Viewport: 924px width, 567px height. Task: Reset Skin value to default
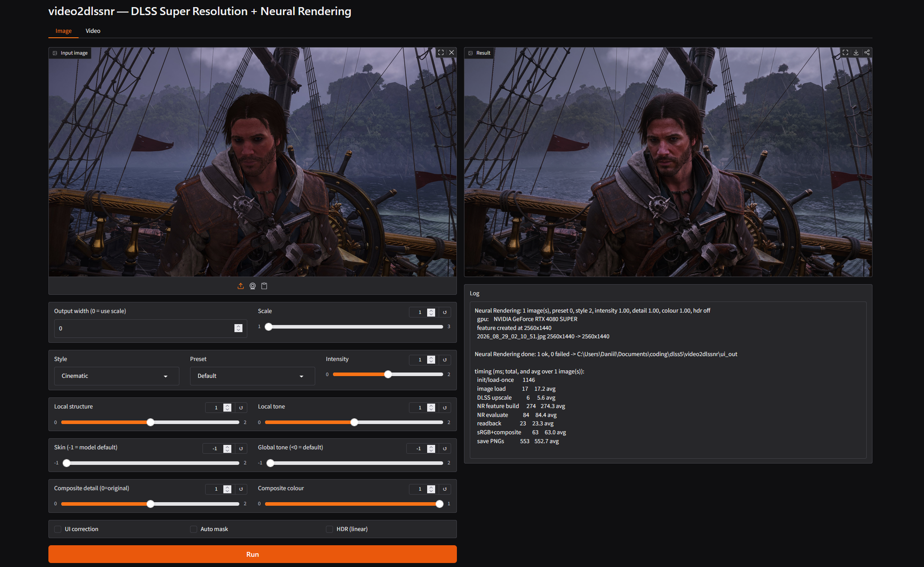point(241,448)
